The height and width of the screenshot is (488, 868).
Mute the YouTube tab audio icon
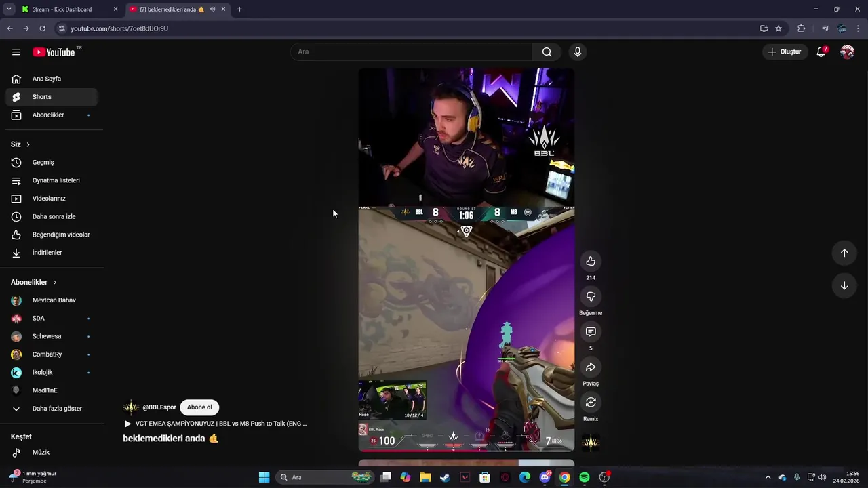point(213,9)
